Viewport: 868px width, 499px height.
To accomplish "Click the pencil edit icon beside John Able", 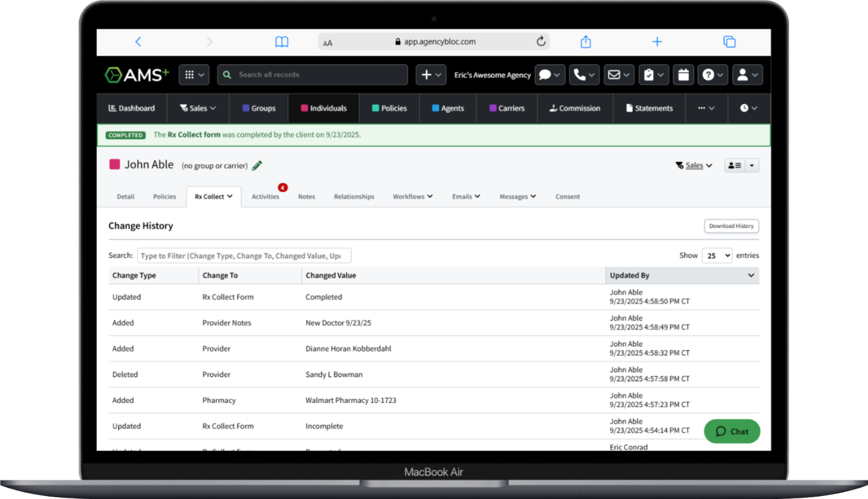I will pos(257,165).
